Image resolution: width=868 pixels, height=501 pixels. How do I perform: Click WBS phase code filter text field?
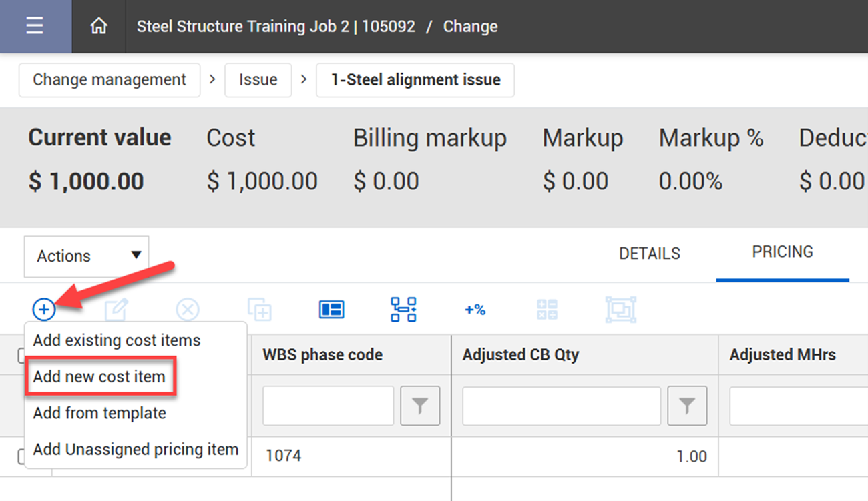pos(328,406)
